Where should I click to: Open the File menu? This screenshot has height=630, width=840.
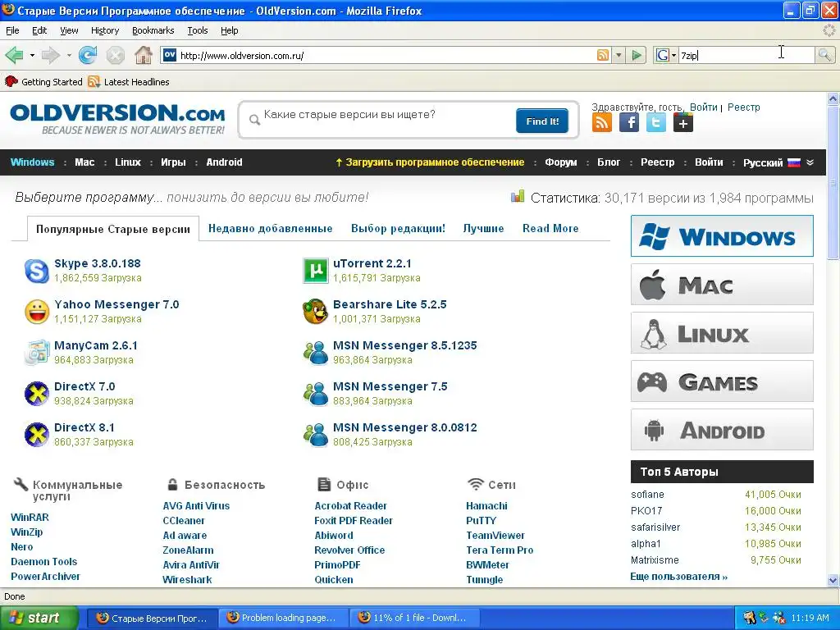12,30
